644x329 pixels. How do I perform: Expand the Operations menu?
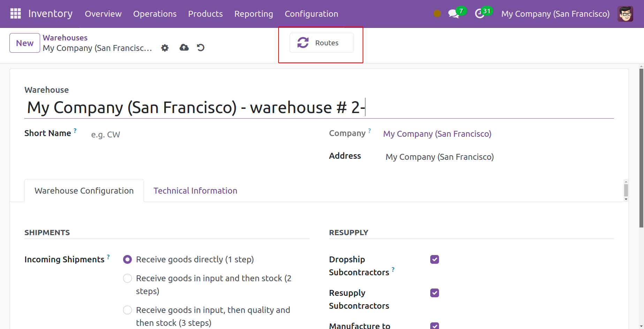pos(155,14)
